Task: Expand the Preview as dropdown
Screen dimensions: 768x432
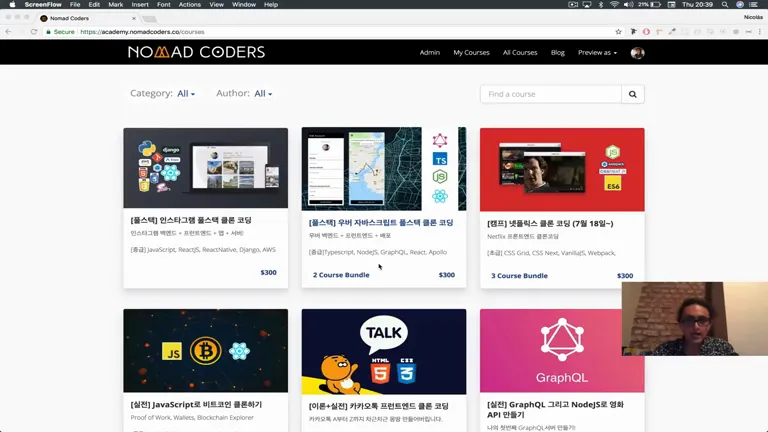Action: (x=597, y=52)
